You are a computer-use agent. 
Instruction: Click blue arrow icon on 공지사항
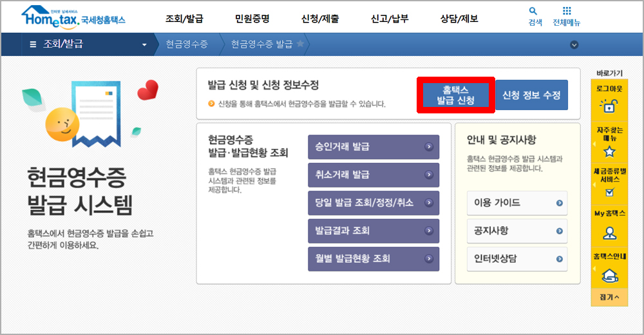pyautogui.click(x=560, y=231)
